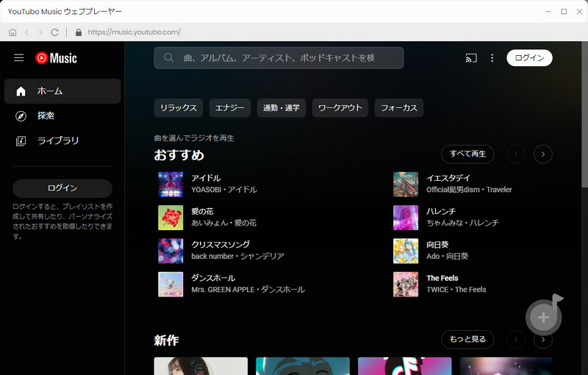Image resolution: width=588 pixels, height=375 pixels.
Task: Select the リラックス mood chip
Action: [x=179, y=108]
